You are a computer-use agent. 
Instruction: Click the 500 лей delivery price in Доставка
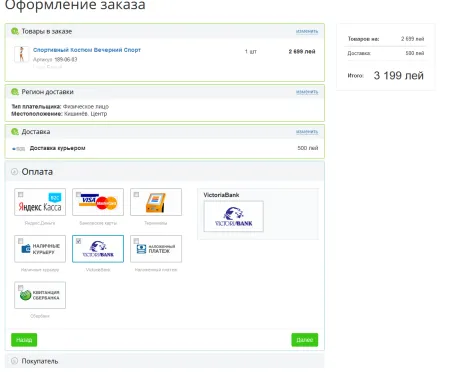(308, 148)
